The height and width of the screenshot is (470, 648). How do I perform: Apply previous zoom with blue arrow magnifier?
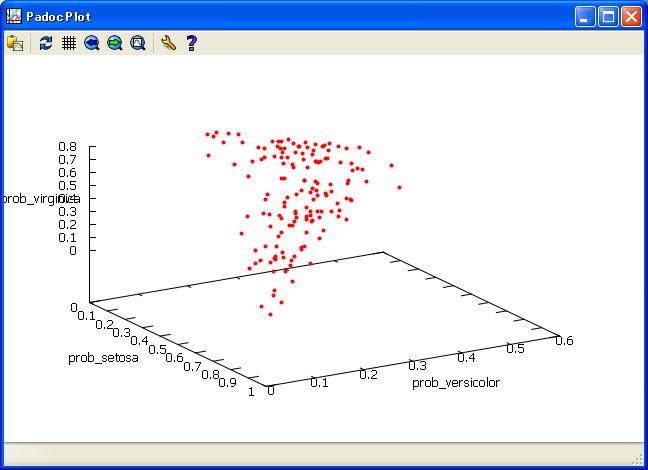click(x=92, y=43)
